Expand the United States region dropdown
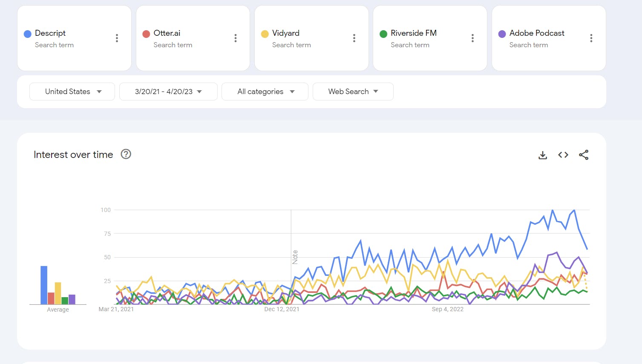 pos(72,92)
